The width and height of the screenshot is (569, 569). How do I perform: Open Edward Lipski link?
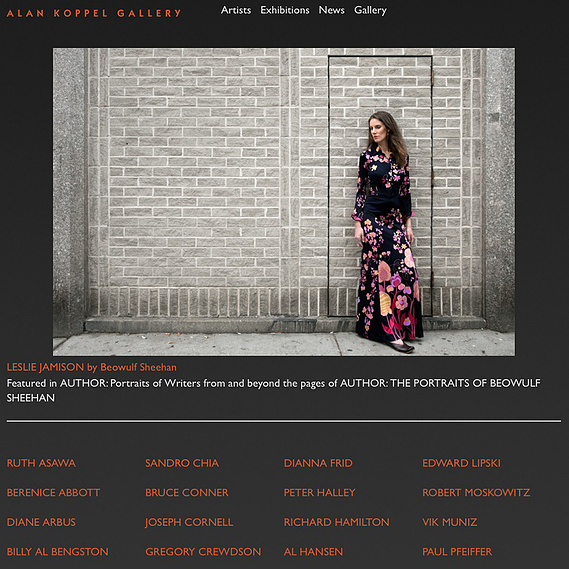point(461,463)
